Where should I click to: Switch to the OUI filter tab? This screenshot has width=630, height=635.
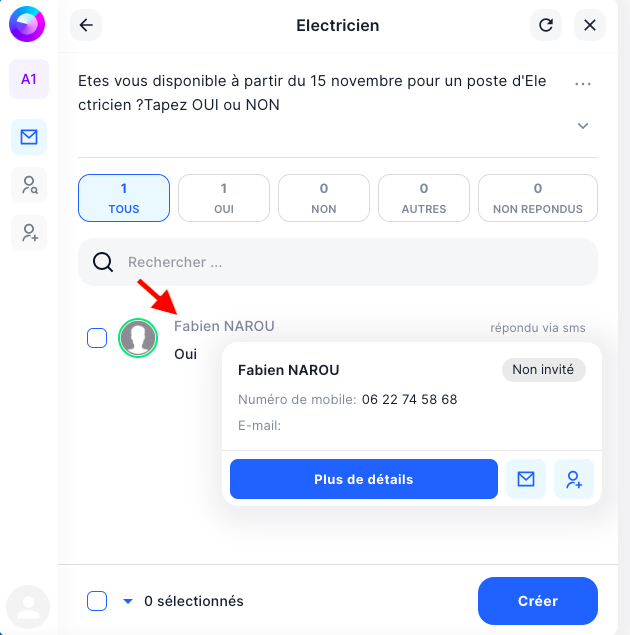[x=224, y=198]
